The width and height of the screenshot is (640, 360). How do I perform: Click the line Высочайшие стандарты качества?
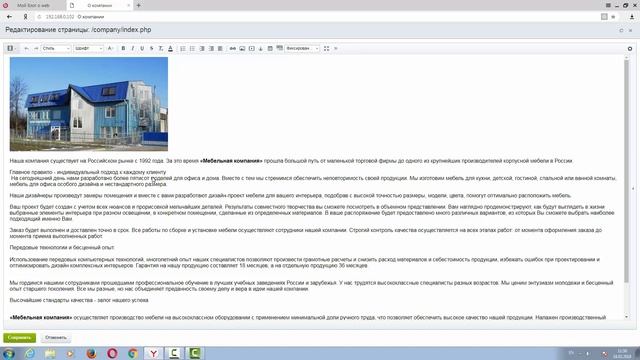tap(79, 300)
